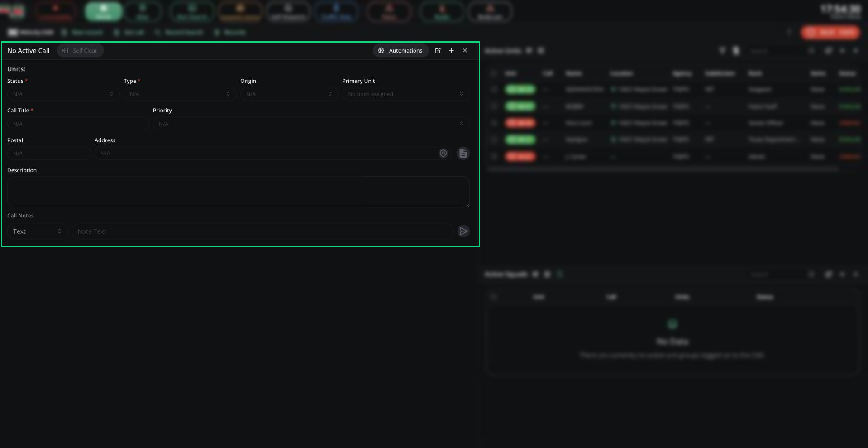Pop out the call panel in a new window

coord(438,51)
